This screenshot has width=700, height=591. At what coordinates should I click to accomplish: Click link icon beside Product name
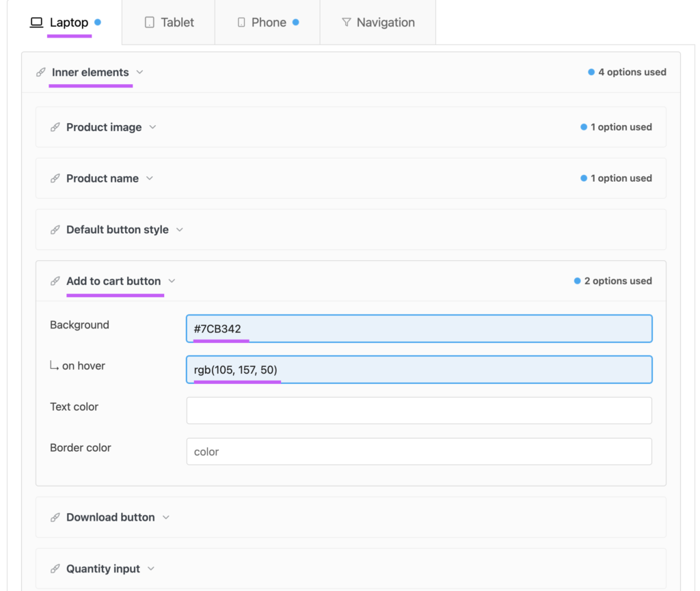55,178
